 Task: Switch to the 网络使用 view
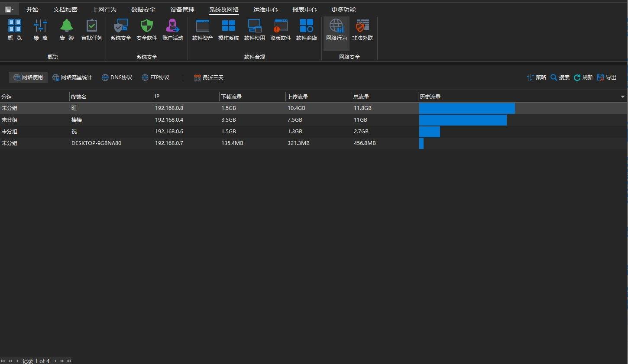[x=28, y=77]
